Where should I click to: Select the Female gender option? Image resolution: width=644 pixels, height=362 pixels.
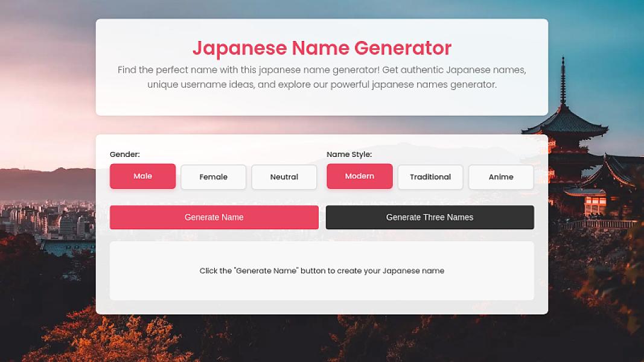pyautogui.click(x=213, y=177)
